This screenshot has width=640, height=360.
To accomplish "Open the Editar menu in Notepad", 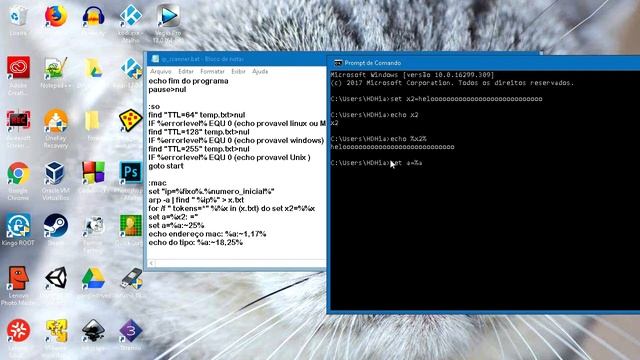I will pyautogui.click(x=186, y=71).
